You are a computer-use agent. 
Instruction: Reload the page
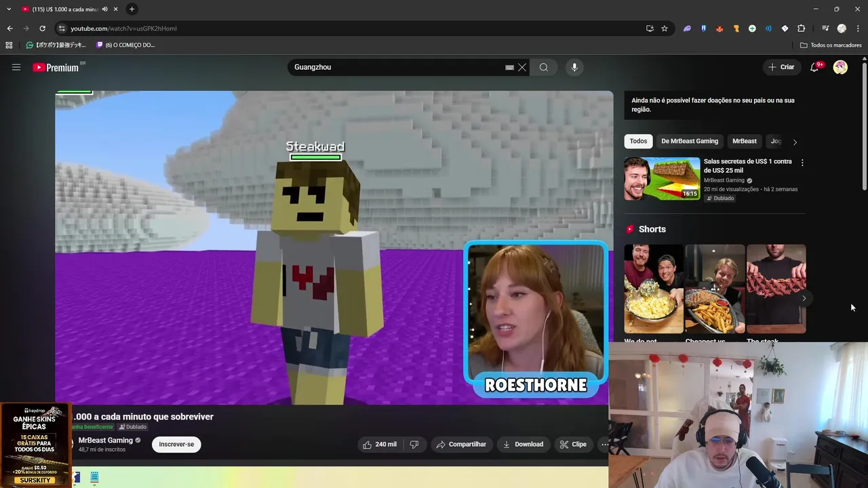42,28
